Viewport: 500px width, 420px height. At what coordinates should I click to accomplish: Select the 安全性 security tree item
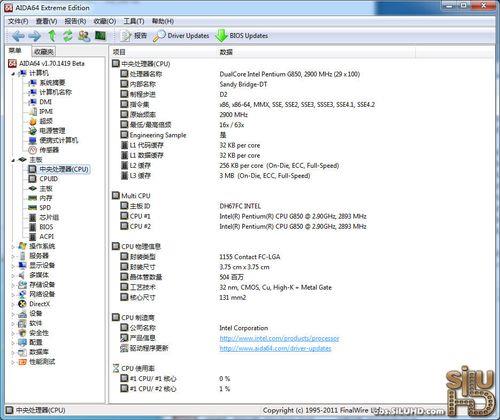tap(34, 333)
